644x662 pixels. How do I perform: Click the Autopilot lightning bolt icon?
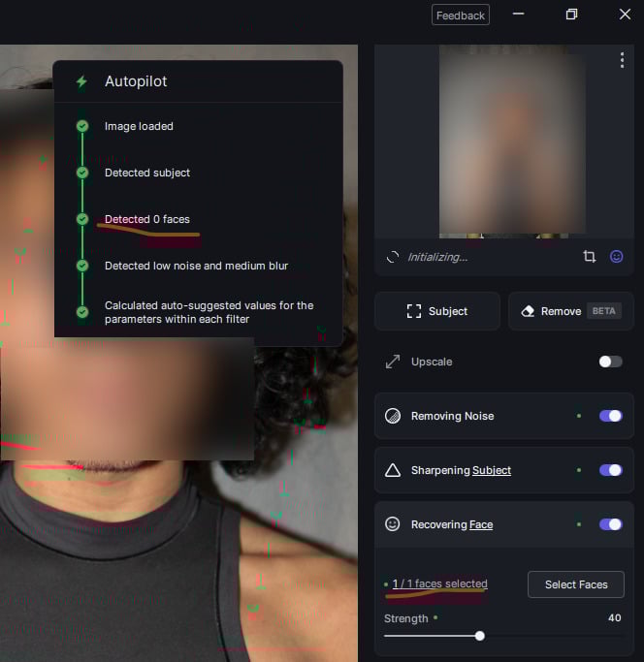pyautogui.click(x=81, y=81)
